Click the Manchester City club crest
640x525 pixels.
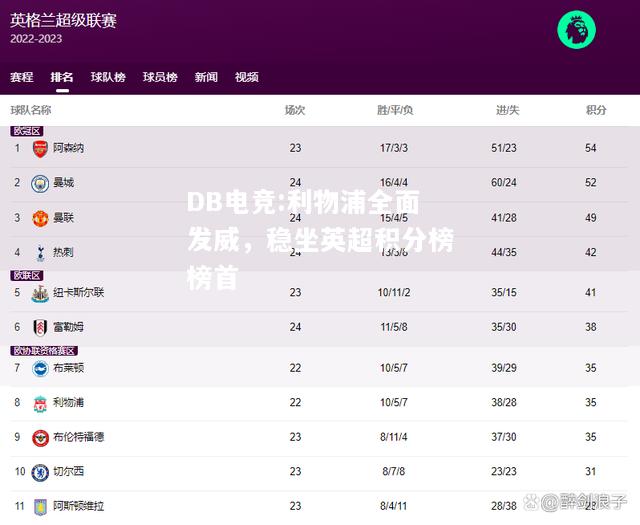[40, 183]
